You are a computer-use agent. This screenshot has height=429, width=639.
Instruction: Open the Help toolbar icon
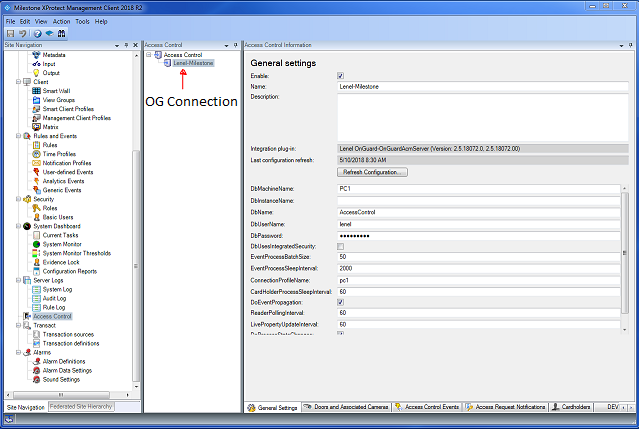pos(37,33)
